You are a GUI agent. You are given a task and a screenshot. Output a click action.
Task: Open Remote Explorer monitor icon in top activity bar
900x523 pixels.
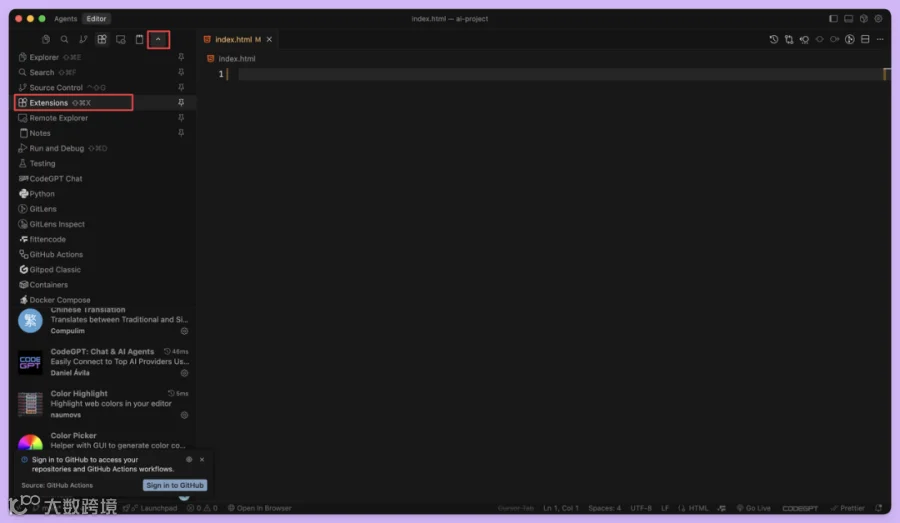coord(121,40)
